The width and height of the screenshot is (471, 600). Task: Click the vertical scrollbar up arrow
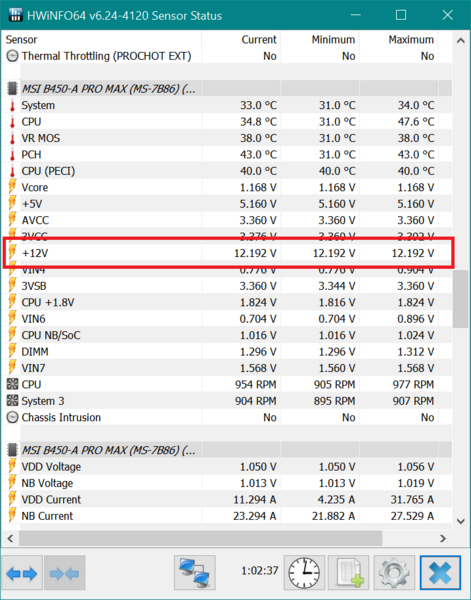[461, 41]
